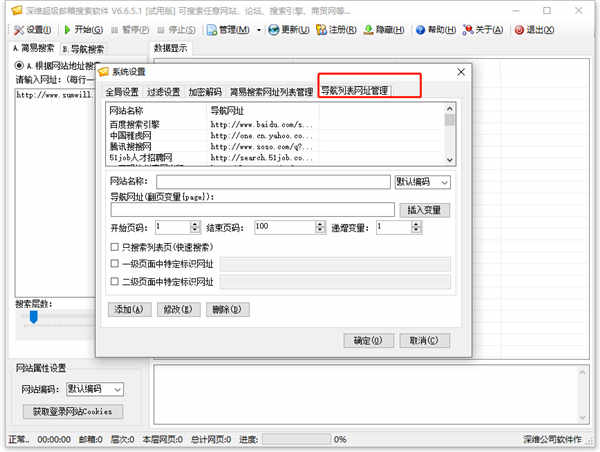
Task: Click the 删除(D) button
Action: pyautogui.click(x=228, y=309)
